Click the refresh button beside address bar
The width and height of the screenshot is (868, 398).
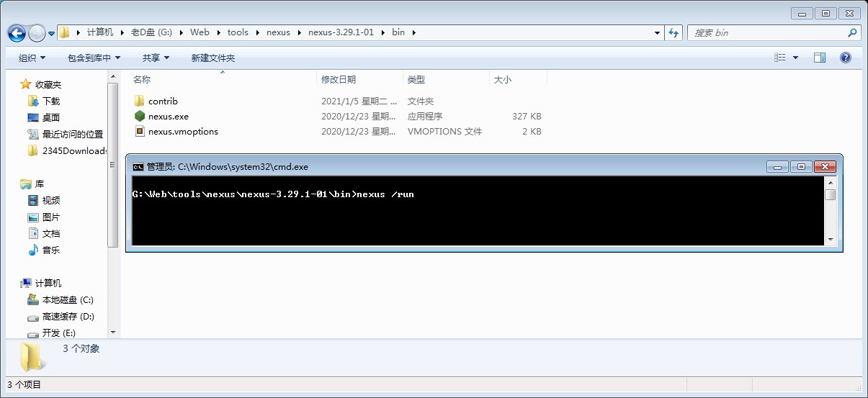[674, 32]
